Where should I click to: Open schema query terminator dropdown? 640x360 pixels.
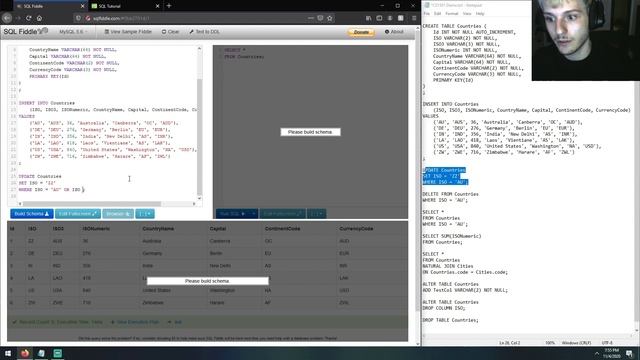pos(145,214)
